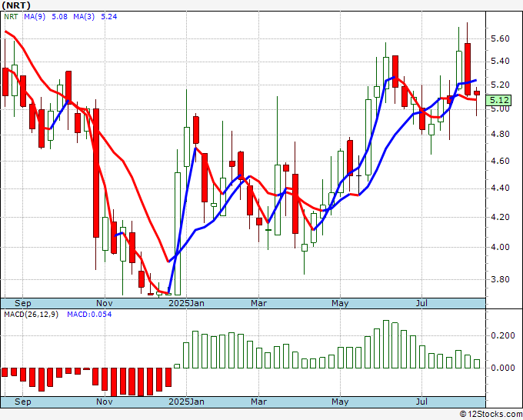Click Sep on the price chart date axis

click(x=22, y=303)
